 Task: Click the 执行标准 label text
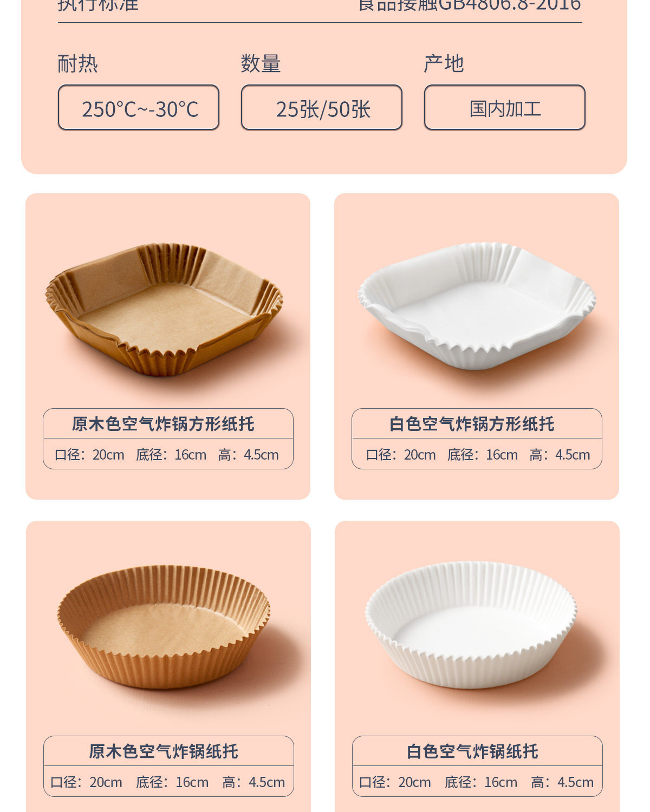click(98, 5)
